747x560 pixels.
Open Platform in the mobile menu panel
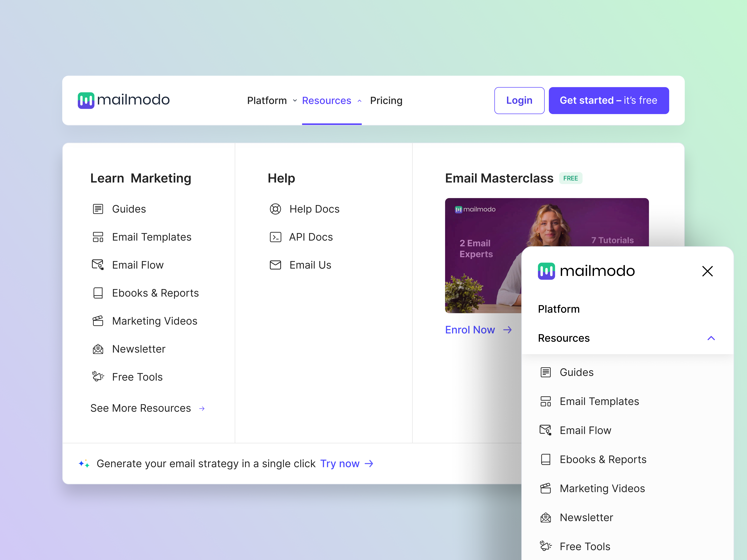coord(559,309)
